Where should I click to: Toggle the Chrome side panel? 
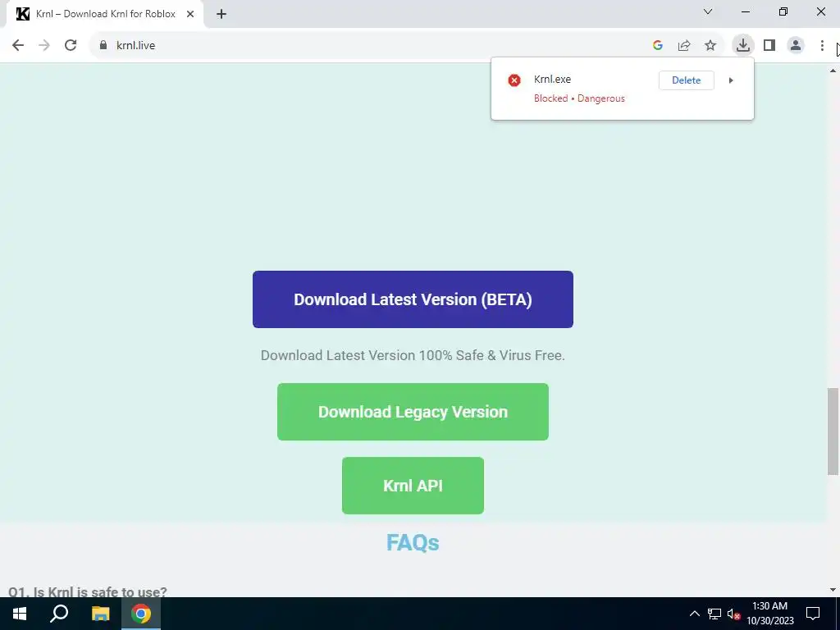tap(769, 46)
